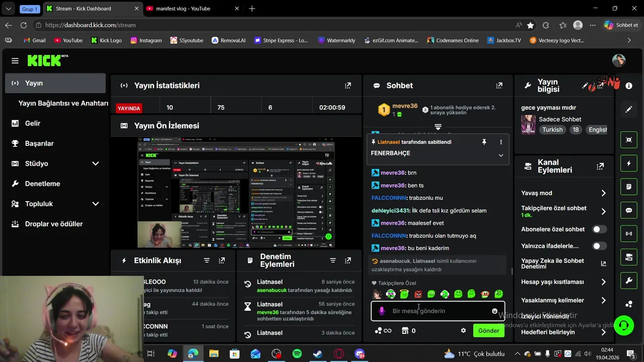The image size is (644, 362).
Task: Open the hamburger menu beside the Kick logo
Action: (15, 61)
